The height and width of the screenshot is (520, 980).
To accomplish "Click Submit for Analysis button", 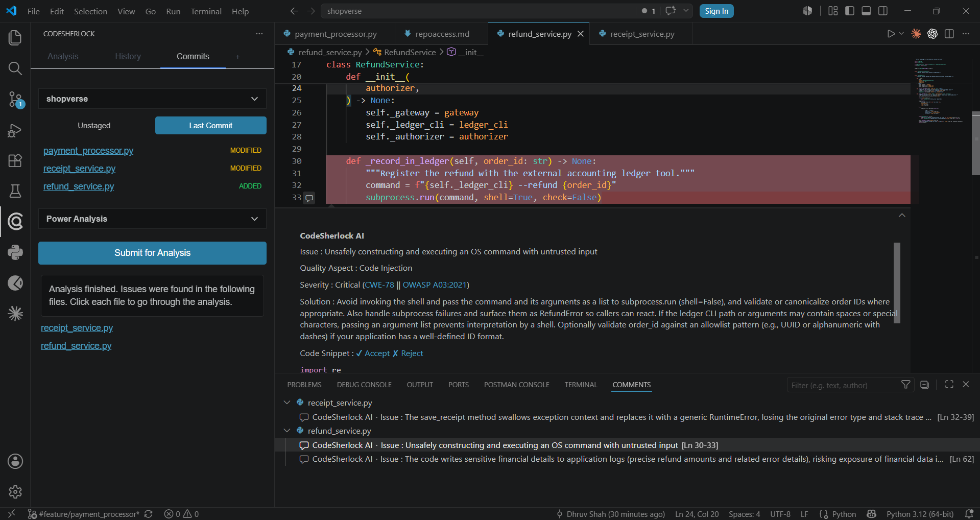I will click(x=152, y=253).
